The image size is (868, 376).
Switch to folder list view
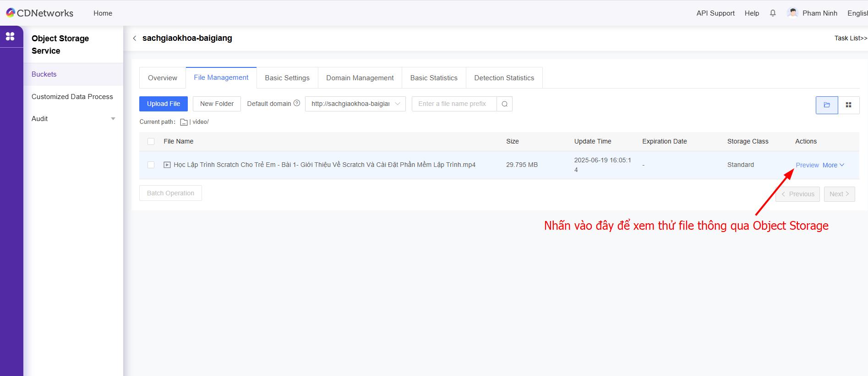point(827,105)
